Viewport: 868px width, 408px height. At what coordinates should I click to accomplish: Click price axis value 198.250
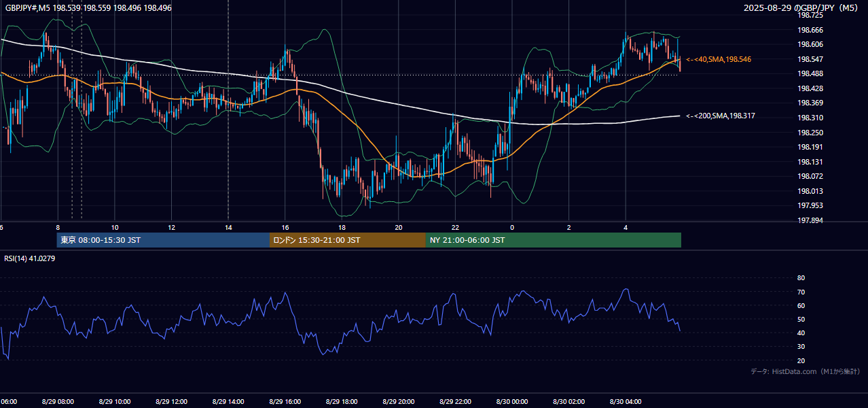[810, 133]
